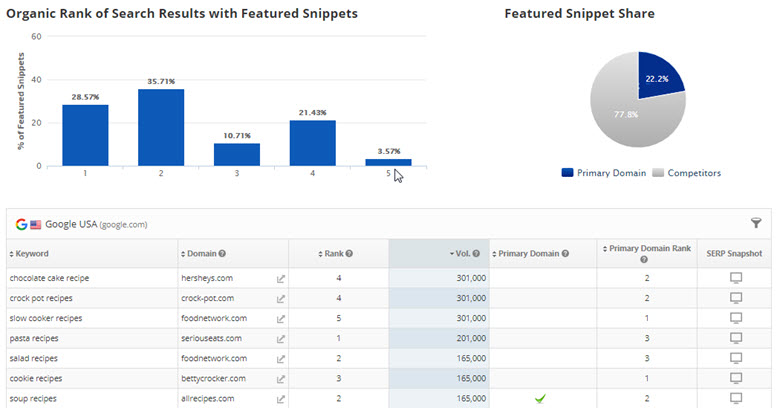Click help icon beside Vol. column header

point(477,254)
